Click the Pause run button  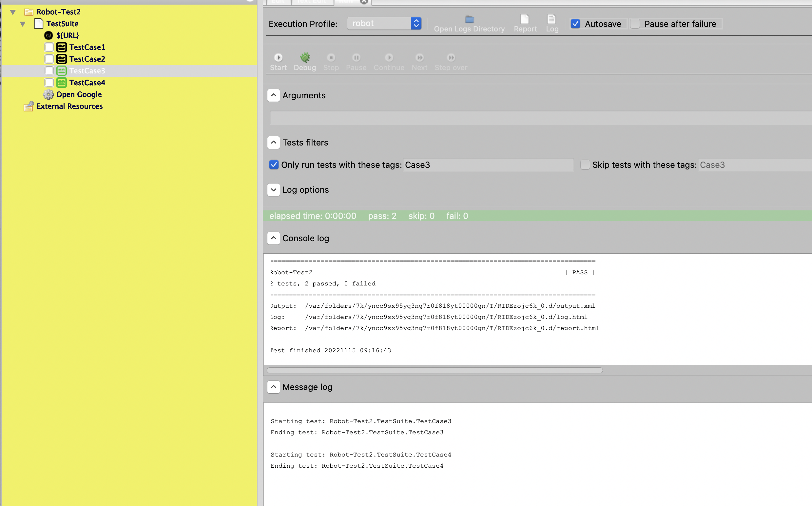(356, 62)
